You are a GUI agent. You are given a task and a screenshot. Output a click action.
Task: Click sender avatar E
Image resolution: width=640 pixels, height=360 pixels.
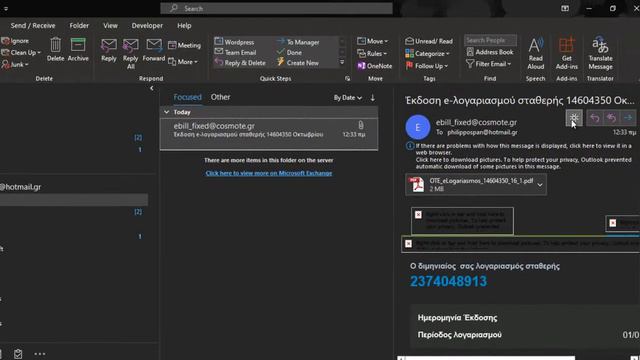click(x=418, y=127)
